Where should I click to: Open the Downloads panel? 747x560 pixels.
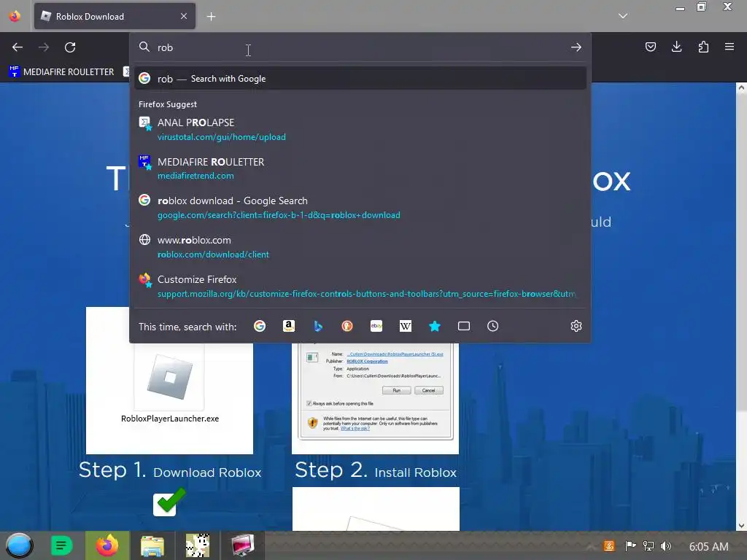click(x=676, y=47)
